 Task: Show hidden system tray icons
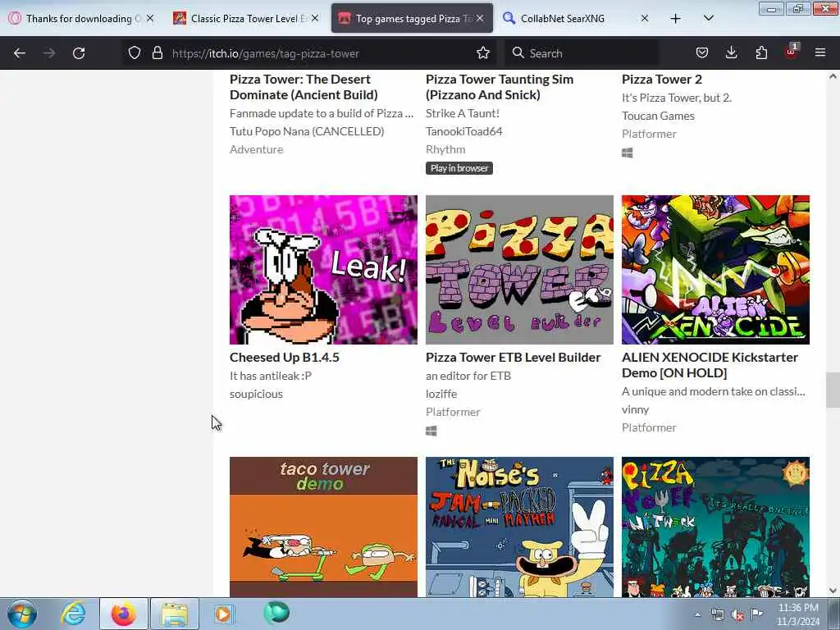697,614
